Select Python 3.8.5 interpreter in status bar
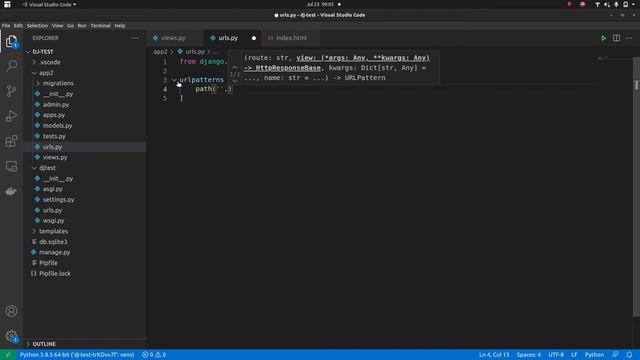This screenshot has width=640, height=360. coord(77,355)
